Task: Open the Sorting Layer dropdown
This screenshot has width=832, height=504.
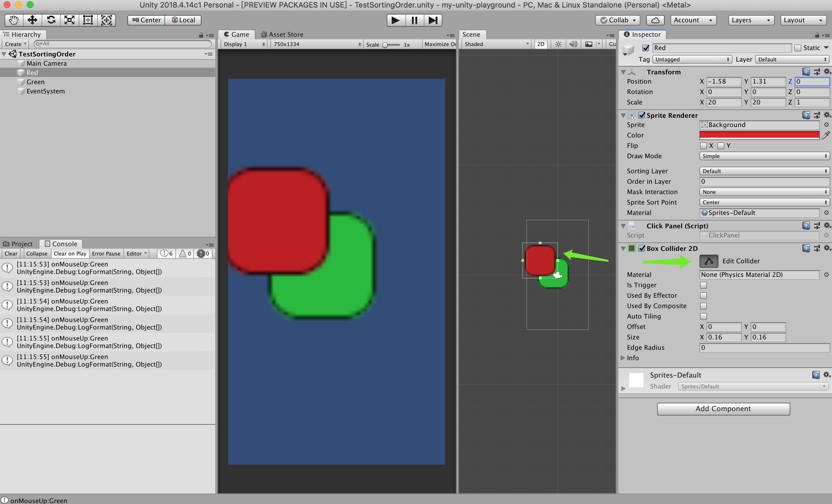Action: tap(764, 171)
